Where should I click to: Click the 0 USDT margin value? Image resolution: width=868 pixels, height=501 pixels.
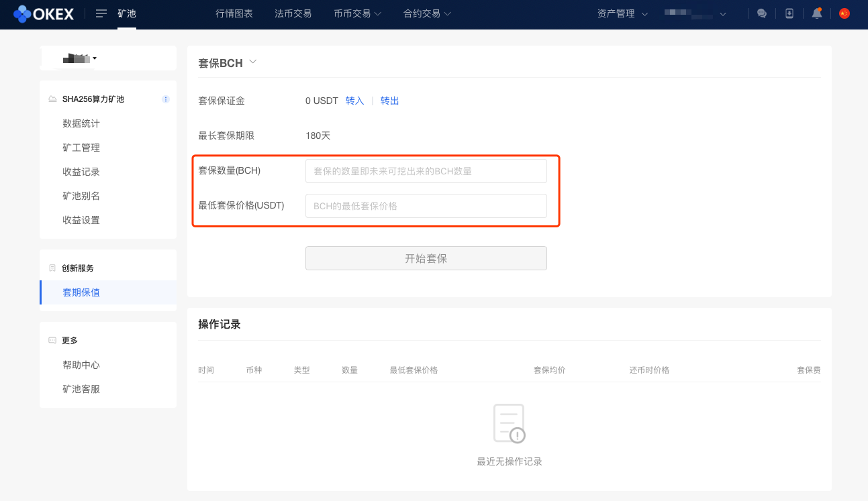tap(322, 101)
